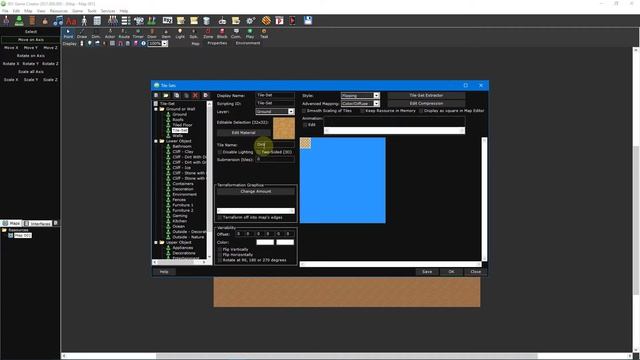Check Terraform off into map's edges
This screenshot has height=360, width=640.
[x=220, y=218]
